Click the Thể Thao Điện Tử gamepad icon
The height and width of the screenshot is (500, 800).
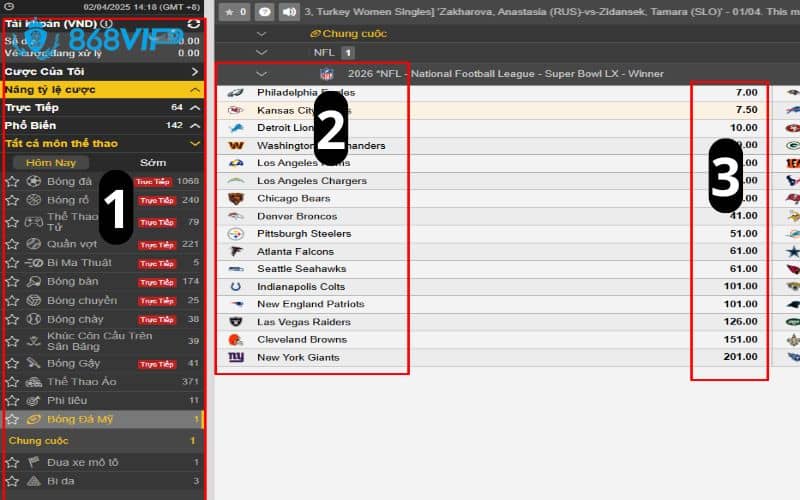click(34, 222)
